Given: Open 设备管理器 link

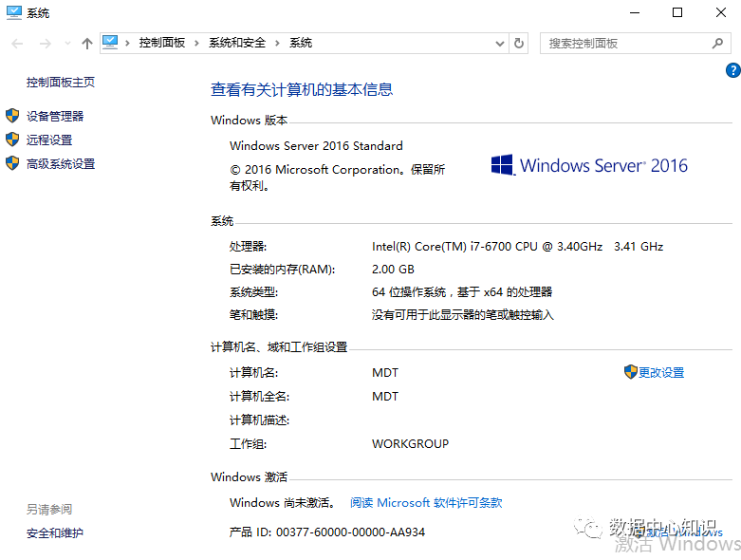Looking at the screenshot, I should pos(55,116).
